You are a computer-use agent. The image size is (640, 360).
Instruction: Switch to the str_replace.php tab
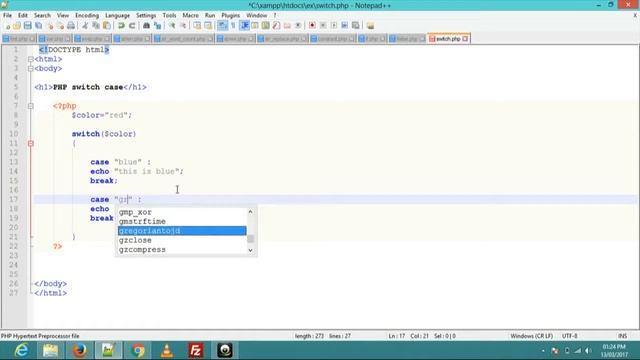[283, 39]
